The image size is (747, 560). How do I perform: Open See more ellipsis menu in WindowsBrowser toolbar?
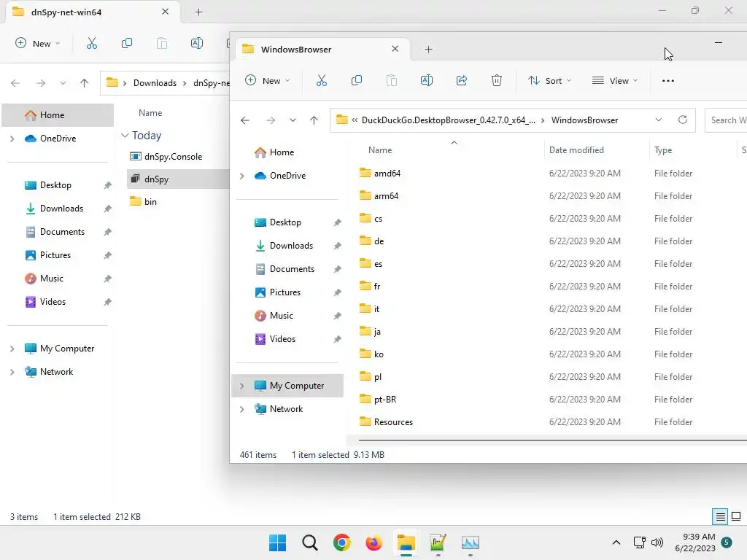pos(668,80)
